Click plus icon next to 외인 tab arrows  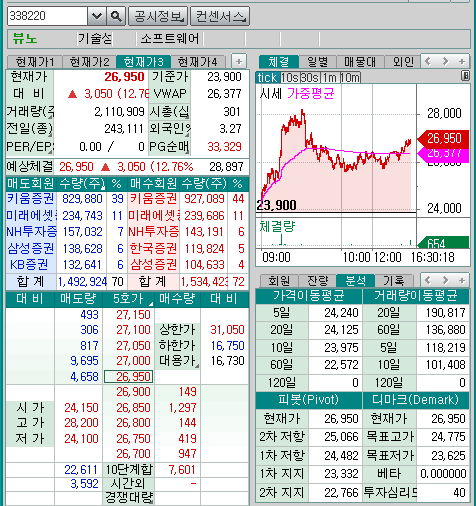point(462,61)
